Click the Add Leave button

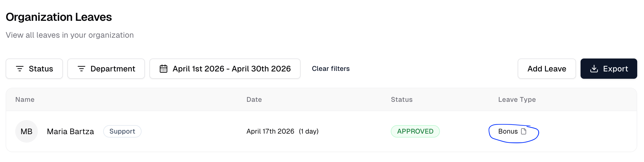tap(547, 69)
